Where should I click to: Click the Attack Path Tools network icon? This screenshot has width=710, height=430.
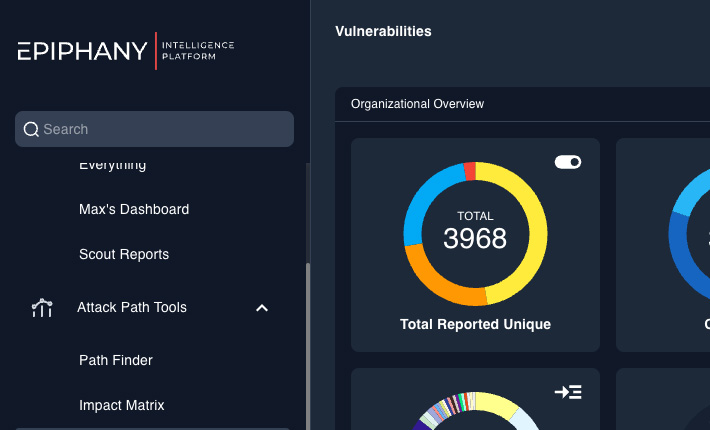click(x=42, y=308)
